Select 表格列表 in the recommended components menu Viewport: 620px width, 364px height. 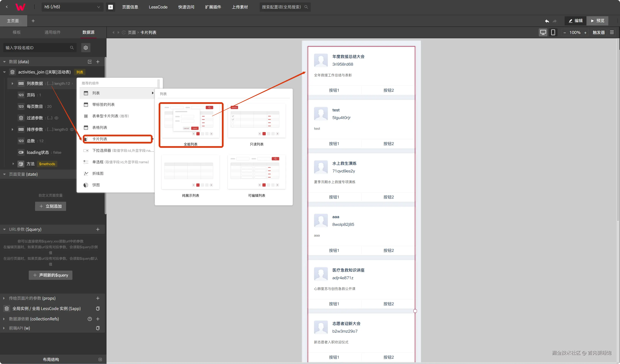click(100, 127)
